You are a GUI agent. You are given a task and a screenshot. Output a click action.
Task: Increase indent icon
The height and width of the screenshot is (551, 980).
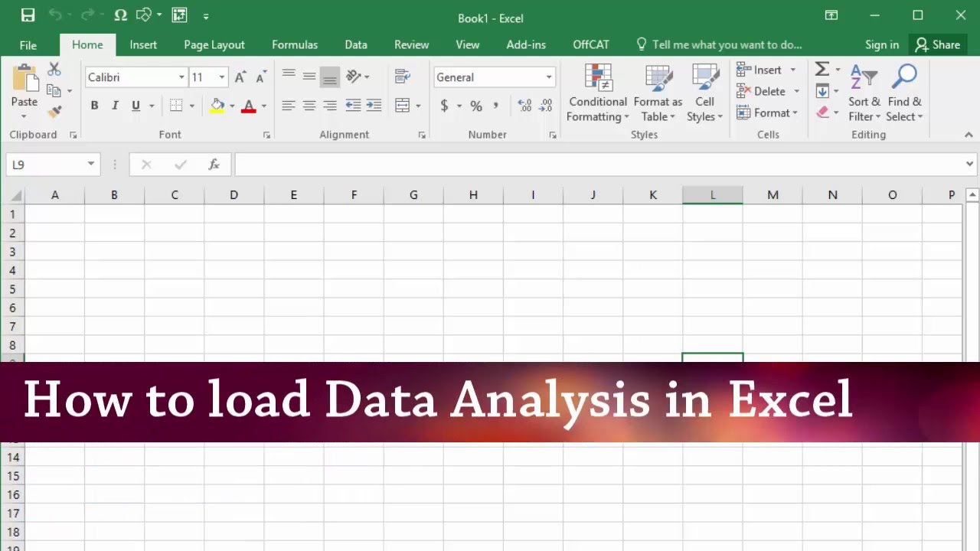[x=374, y=106]
